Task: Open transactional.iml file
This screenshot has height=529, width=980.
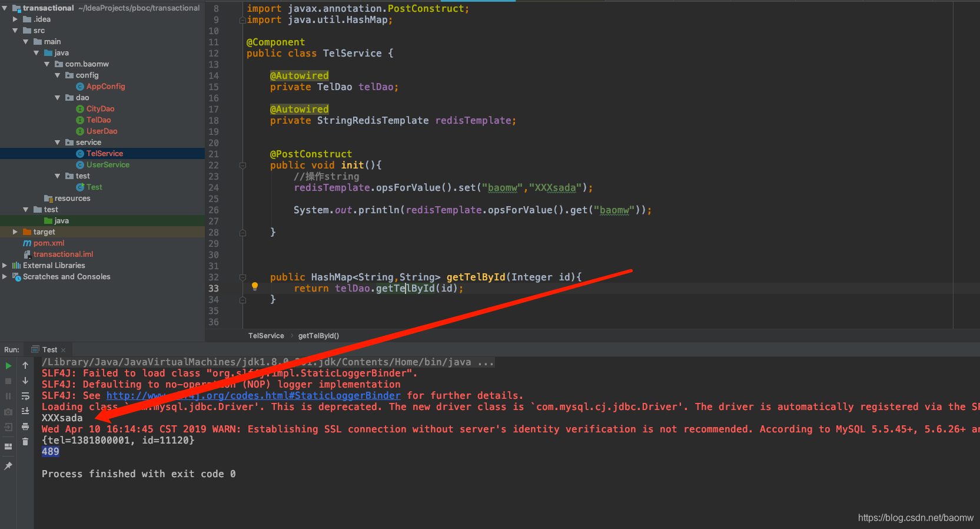Action: tap(63, 254)
